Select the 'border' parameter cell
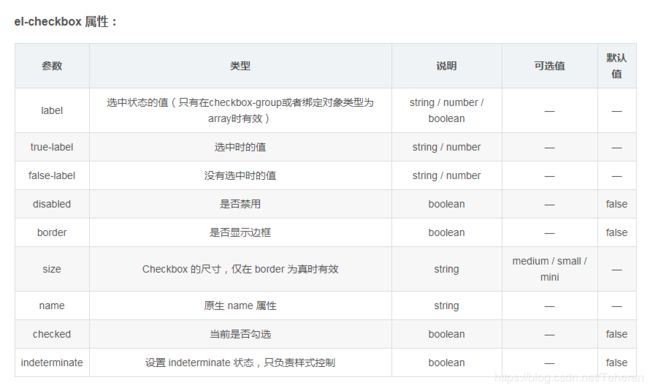This screenshot has width=650, height=391. pos(52,233)
